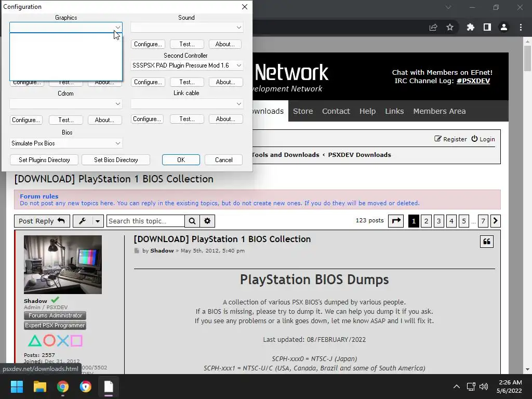Open Shadow's avatar image
532x399 pixels.
point(63,264)
